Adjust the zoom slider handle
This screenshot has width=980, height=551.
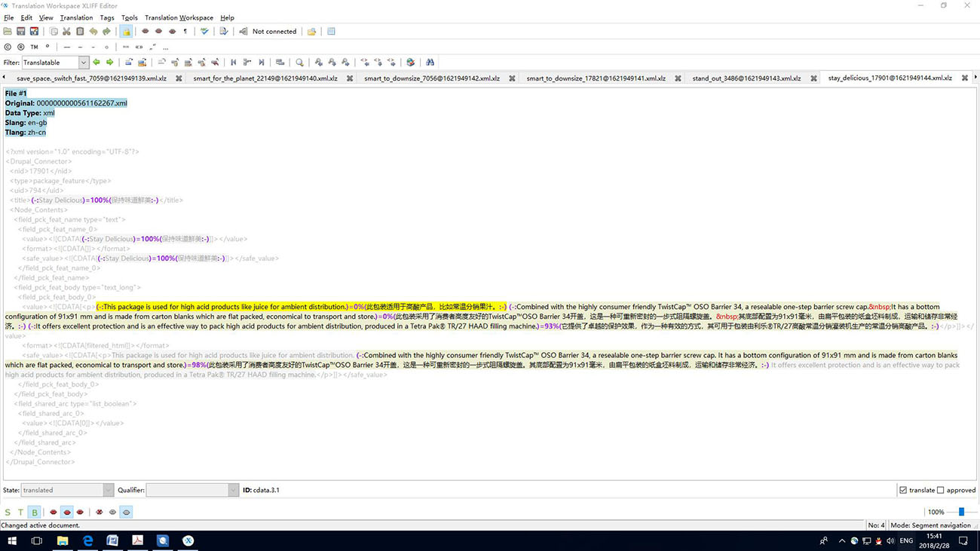961,512
